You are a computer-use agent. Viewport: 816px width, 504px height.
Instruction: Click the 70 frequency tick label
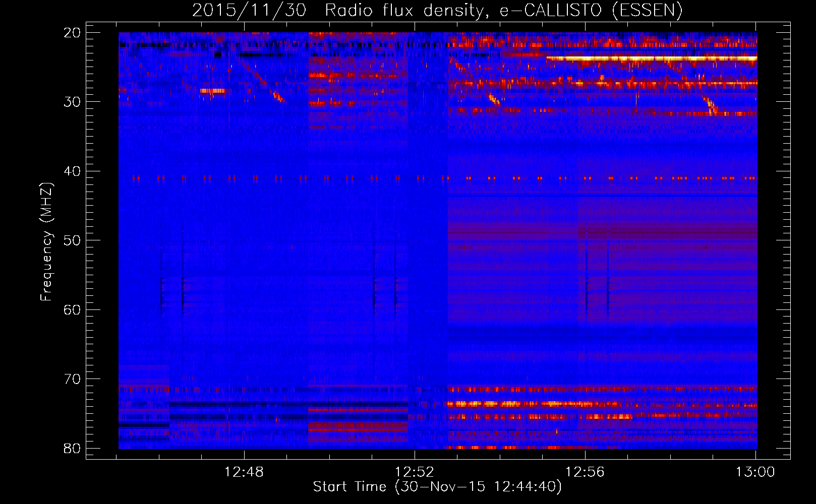point(73,379)
